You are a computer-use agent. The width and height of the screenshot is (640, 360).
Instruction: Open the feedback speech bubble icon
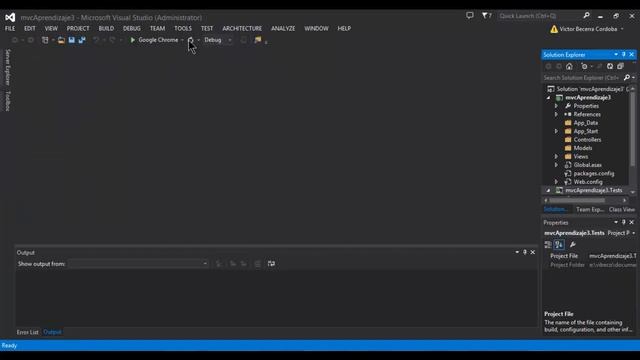pyautogui.click(x=470, y=16)
